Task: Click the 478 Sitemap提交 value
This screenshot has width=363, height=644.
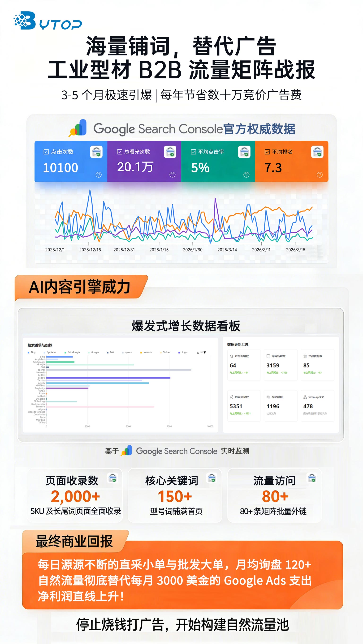Action: tap(308, 406)
